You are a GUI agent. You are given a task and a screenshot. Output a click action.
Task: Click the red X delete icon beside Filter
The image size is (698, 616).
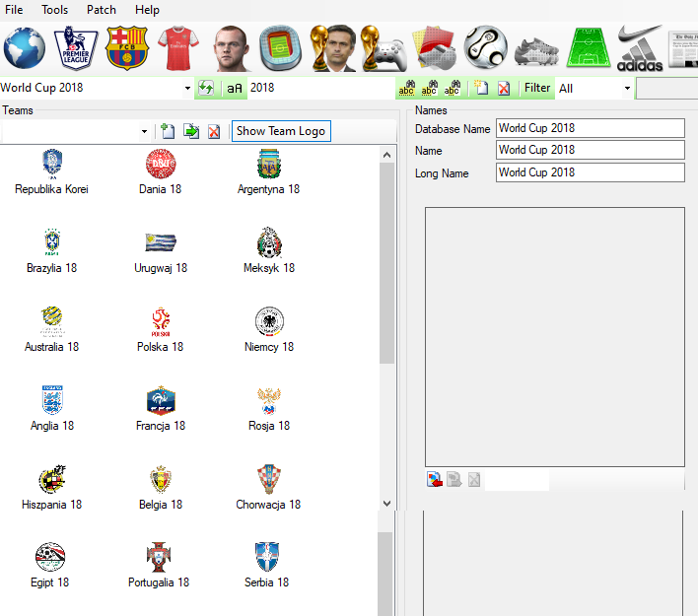pyautogui.click(x=504, y=88)
